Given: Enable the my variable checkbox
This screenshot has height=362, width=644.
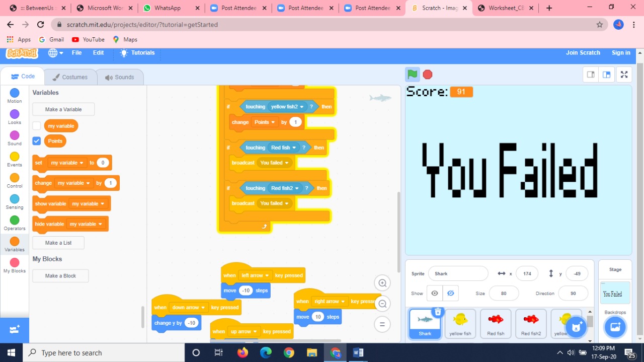Looking at the screenshot, I should [x=36, y=125].
